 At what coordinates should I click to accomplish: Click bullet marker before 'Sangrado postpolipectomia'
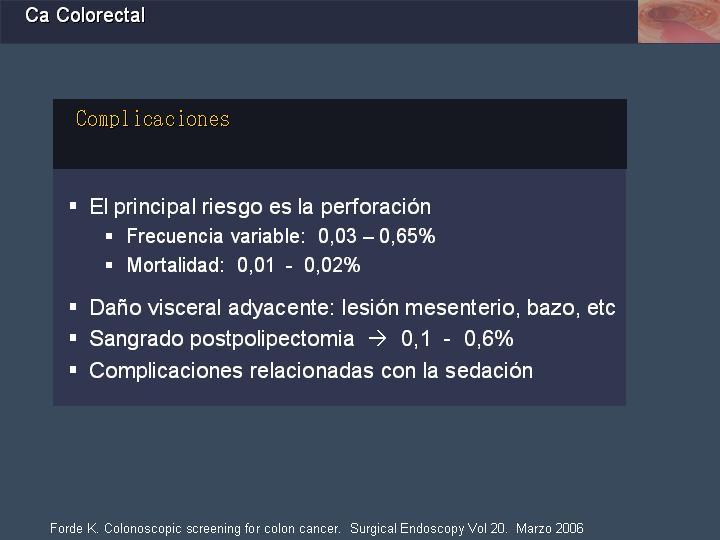pyautogui.click(x=73, y=338)
